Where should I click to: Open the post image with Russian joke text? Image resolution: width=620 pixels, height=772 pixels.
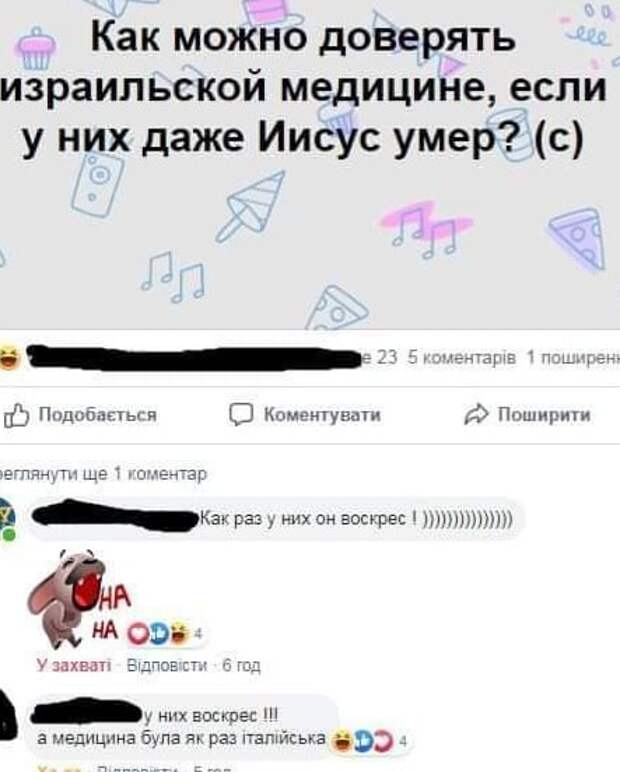[310, 164]
